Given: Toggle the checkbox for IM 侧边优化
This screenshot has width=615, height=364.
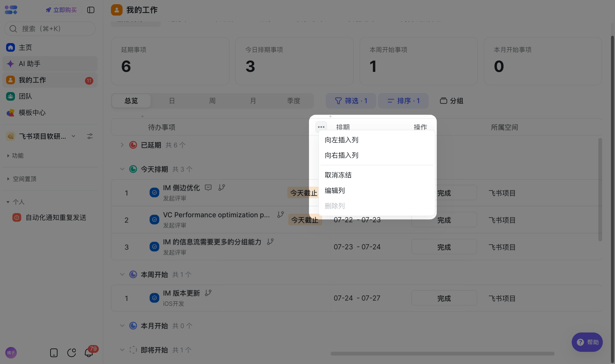Looking at the screenshot, I should pyautogui.click(x=154, y=193).
